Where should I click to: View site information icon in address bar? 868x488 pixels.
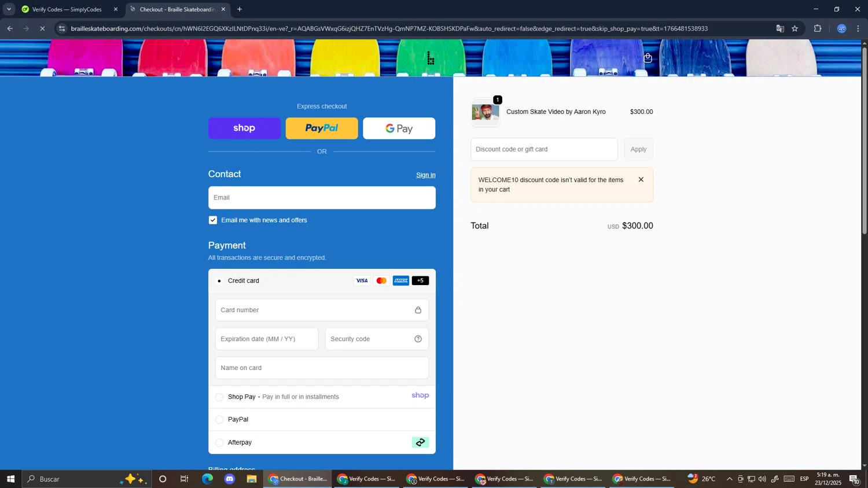point(62,28)
